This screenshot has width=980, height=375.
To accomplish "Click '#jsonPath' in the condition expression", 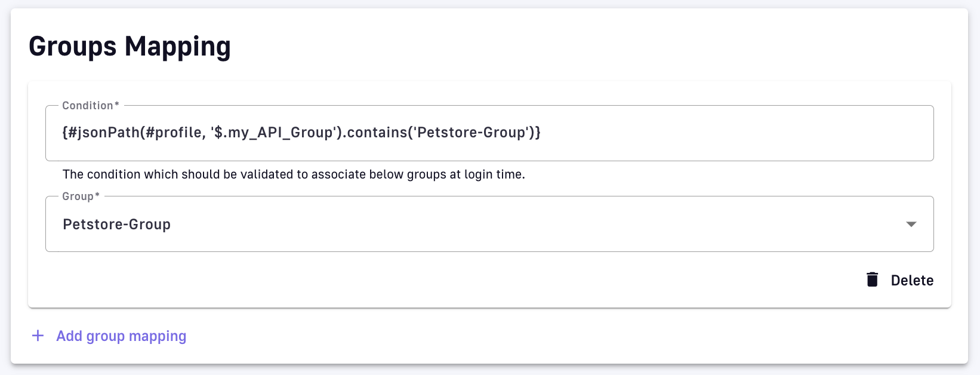I will [103, 133].
